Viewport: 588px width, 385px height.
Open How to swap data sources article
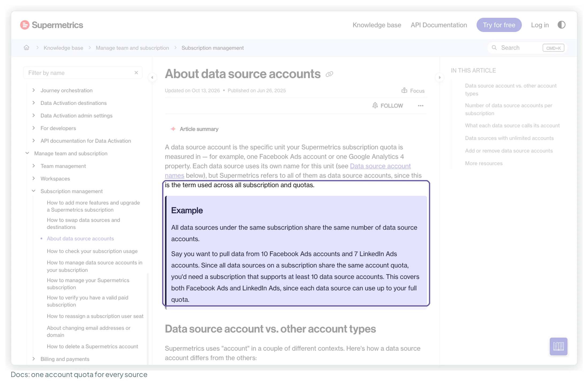[x=83, y=223]
